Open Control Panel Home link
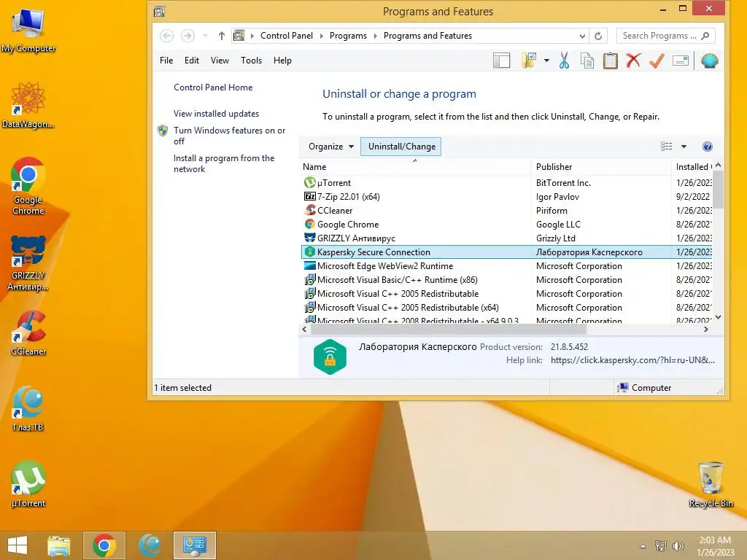 tap(213, 87)
